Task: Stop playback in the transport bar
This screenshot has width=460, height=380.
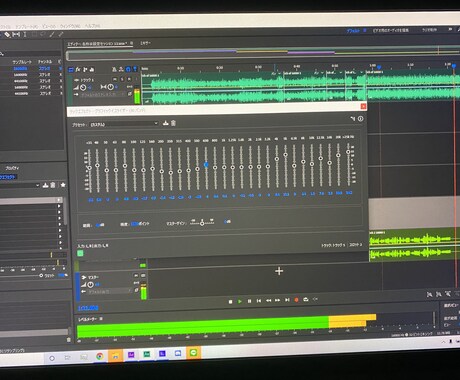Action: coord(230,301)
